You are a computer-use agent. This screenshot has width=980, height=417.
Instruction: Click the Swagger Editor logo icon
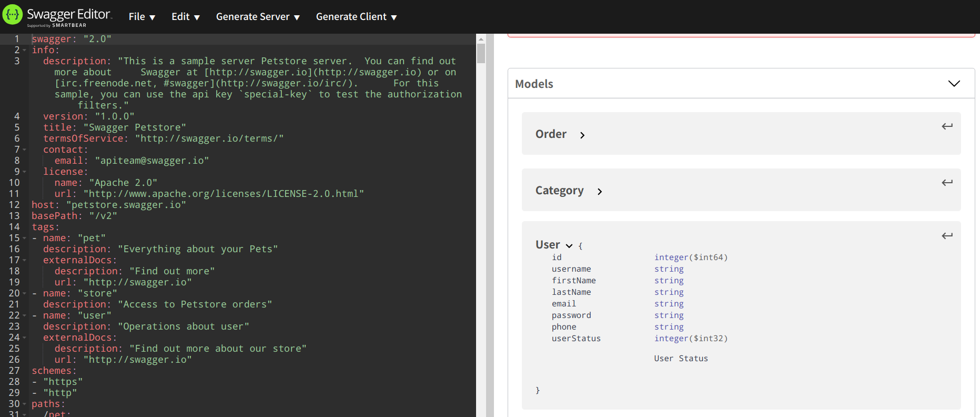(13, 15)
